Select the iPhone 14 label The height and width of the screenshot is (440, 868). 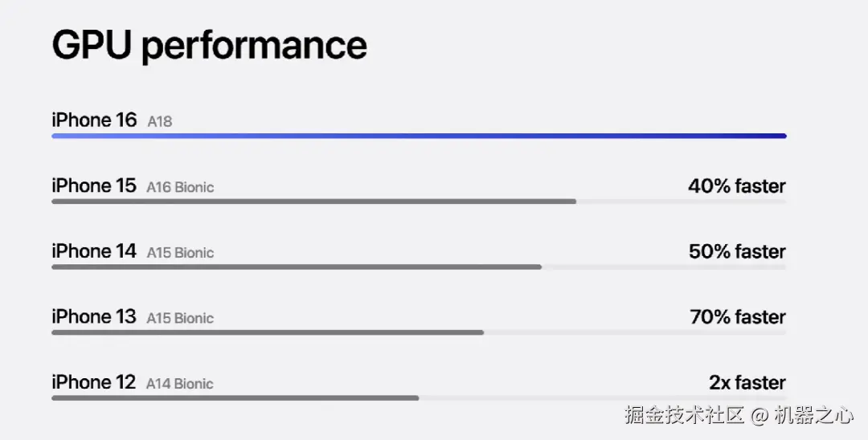point(94,251)
